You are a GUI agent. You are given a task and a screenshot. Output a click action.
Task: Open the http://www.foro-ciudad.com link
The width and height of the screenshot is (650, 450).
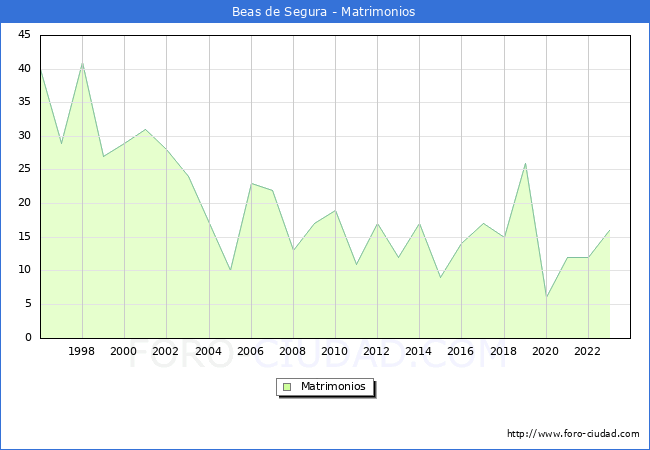tap(573, 434)
